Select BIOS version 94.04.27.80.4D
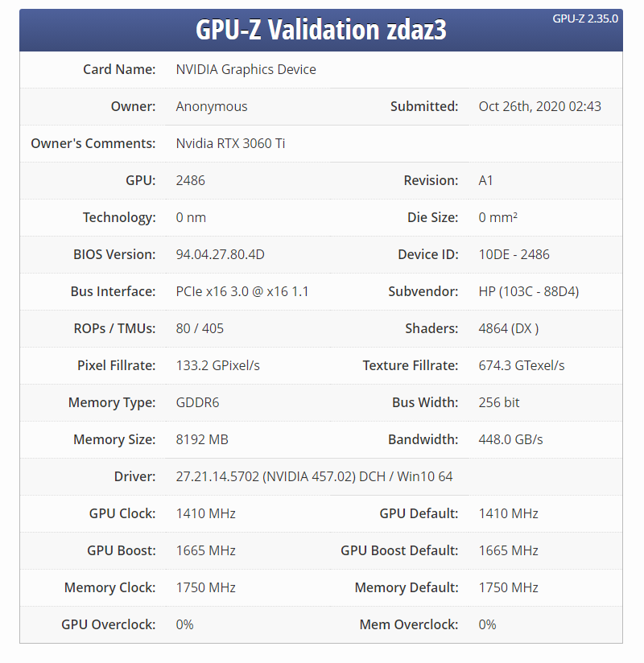Screen dimensions: 644x663 click(x=220, y=254)
